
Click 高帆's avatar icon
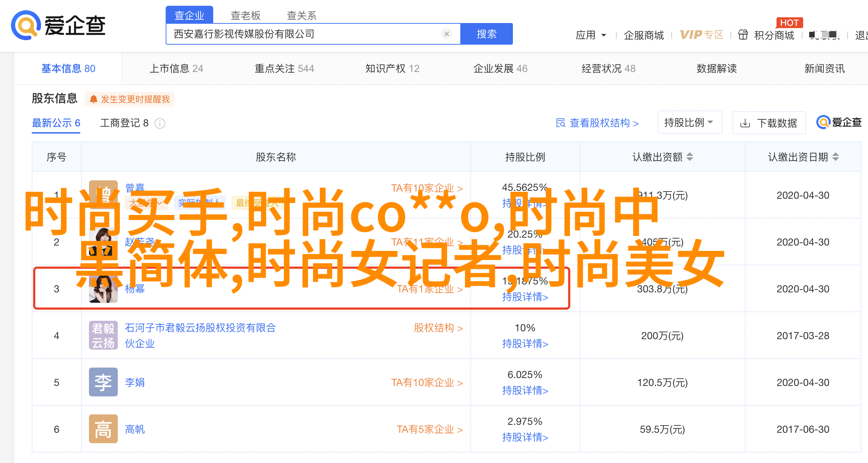103,429
